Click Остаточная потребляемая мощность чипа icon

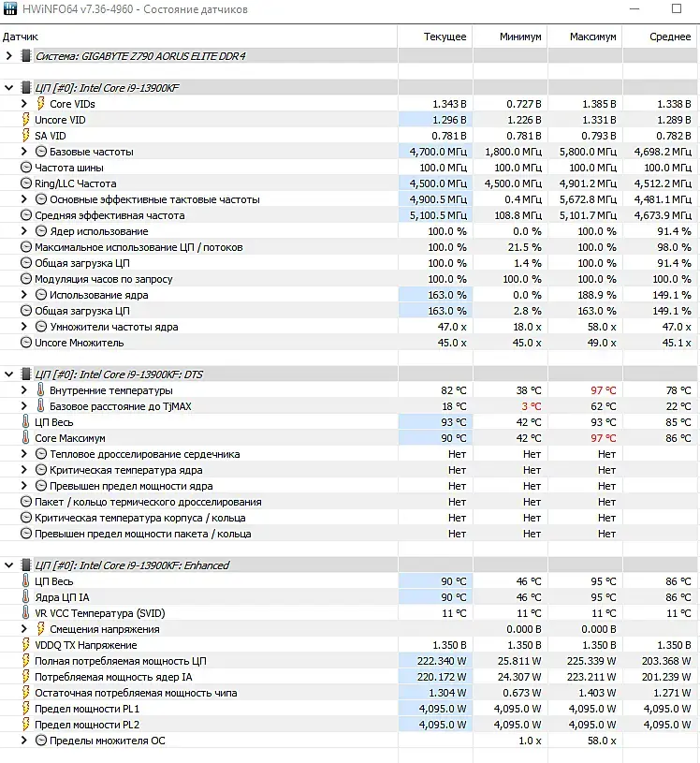click(x=26, y=693)
